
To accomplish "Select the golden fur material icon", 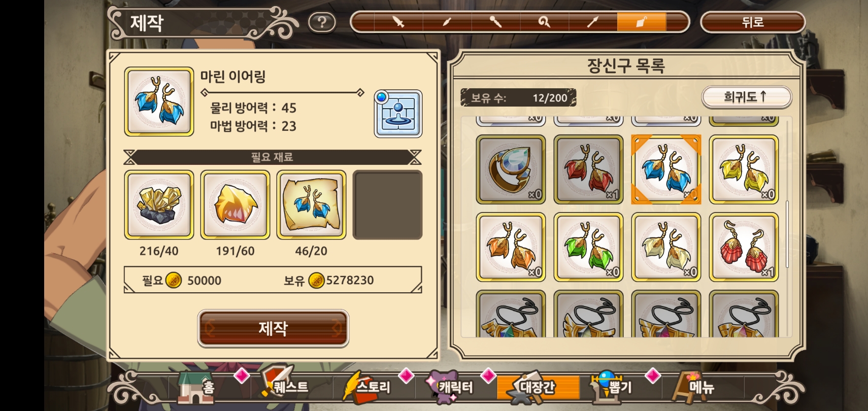I will 235,205.
